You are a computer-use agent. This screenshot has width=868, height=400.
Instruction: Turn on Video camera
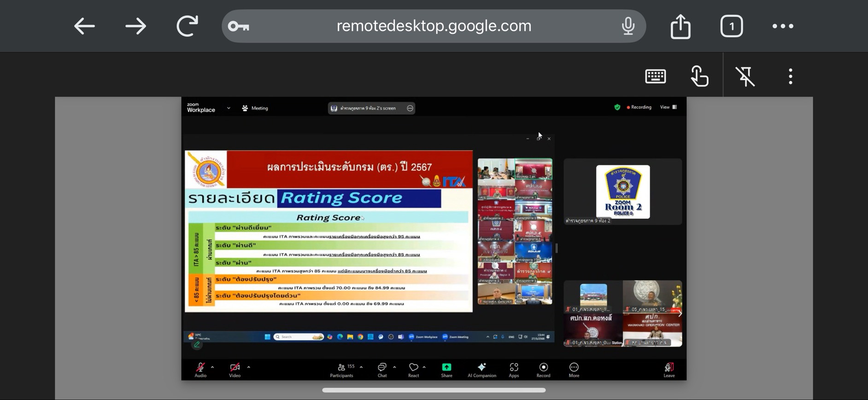(x=235, y=369)
